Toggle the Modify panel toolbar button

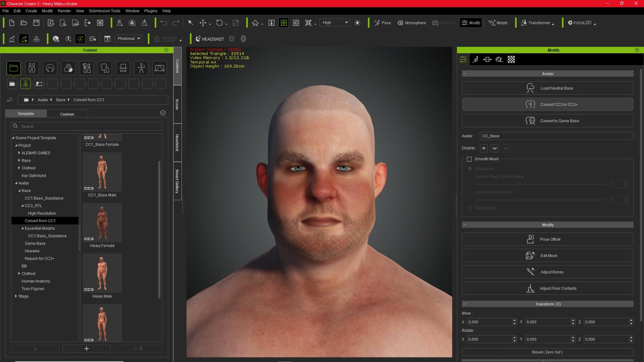[471, 23]
